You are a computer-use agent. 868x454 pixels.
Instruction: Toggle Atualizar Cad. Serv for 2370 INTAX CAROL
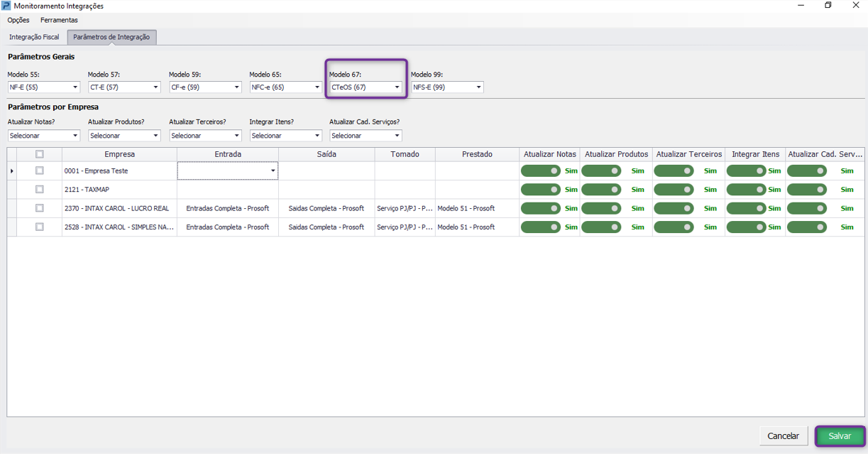(807, 208)
